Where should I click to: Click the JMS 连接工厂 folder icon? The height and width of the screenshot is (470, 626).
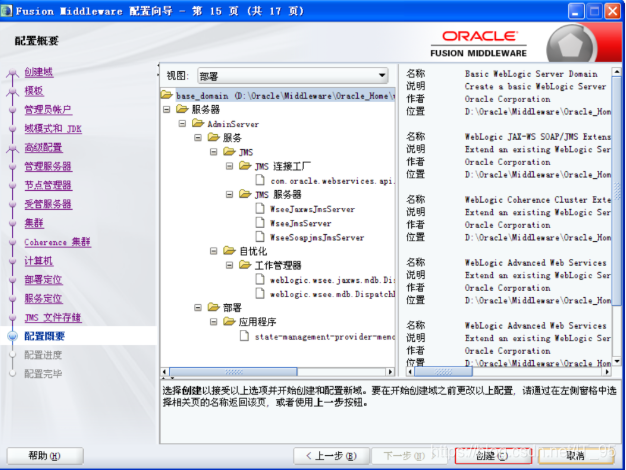pos(245,166)
